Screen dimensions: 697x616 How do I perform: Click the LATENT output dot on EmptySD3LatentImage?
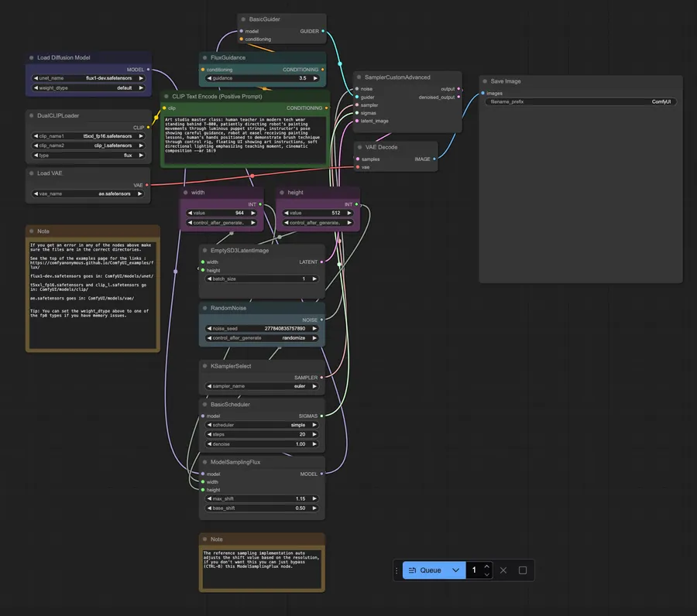pos(320,262)
